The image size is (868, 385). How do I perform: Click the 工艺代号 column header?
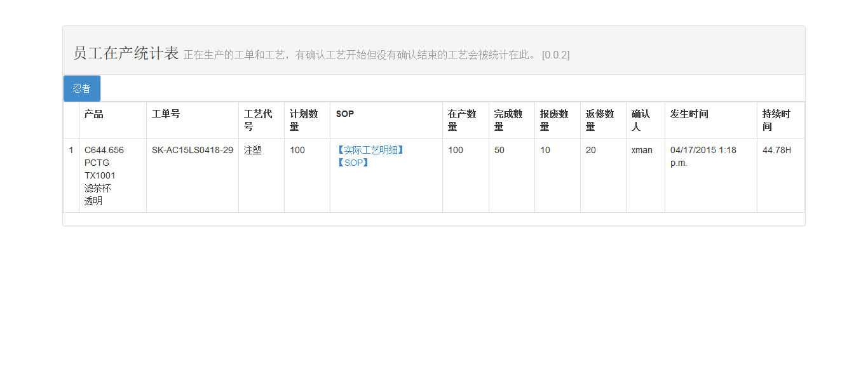pyautogui.click(x=258, y=120)
